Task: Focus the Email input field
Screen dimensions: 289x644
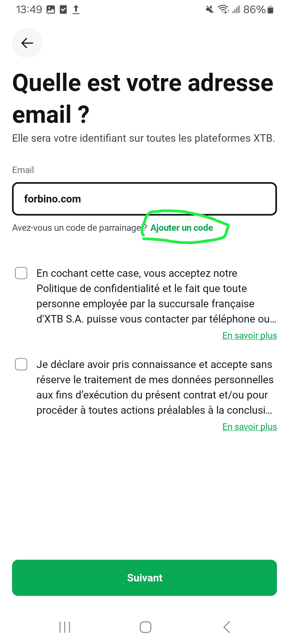Action: click(144, 199)
